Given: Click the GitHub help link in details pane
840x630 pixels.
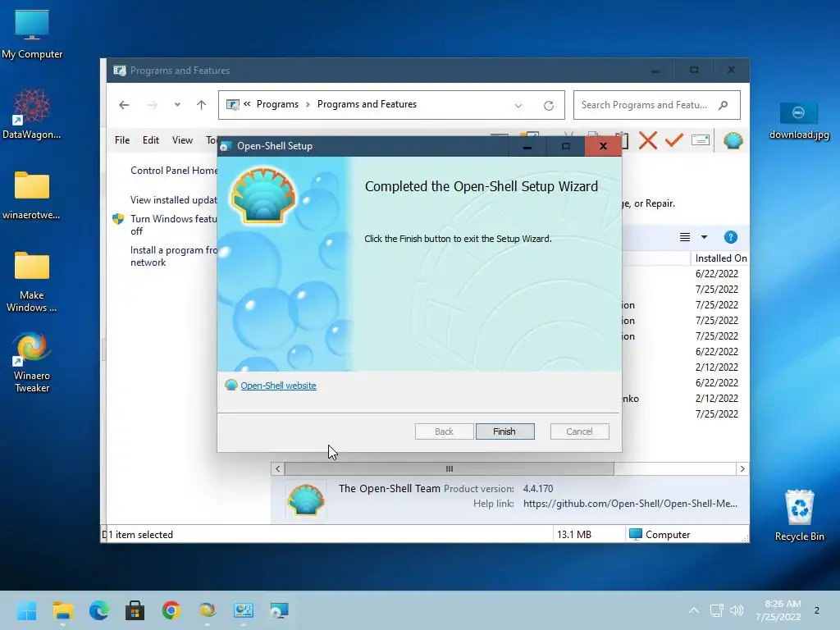Looking at the screenshot, I should 630,504.
